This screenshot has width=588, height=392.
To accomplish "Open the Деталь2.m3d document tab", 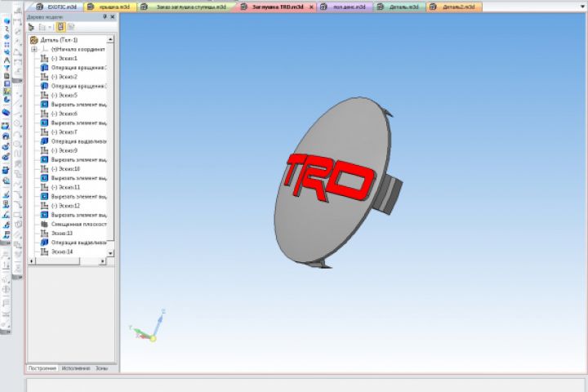I will pos(454,7).
